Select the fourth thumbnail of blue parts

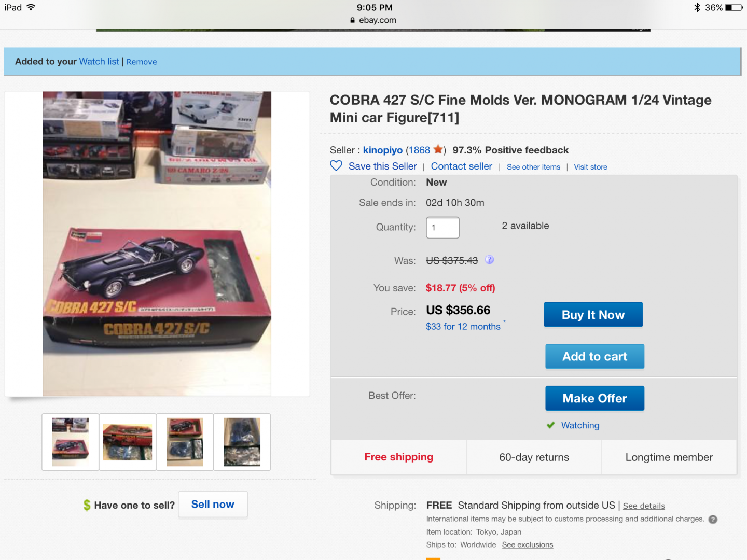(242, 442)
